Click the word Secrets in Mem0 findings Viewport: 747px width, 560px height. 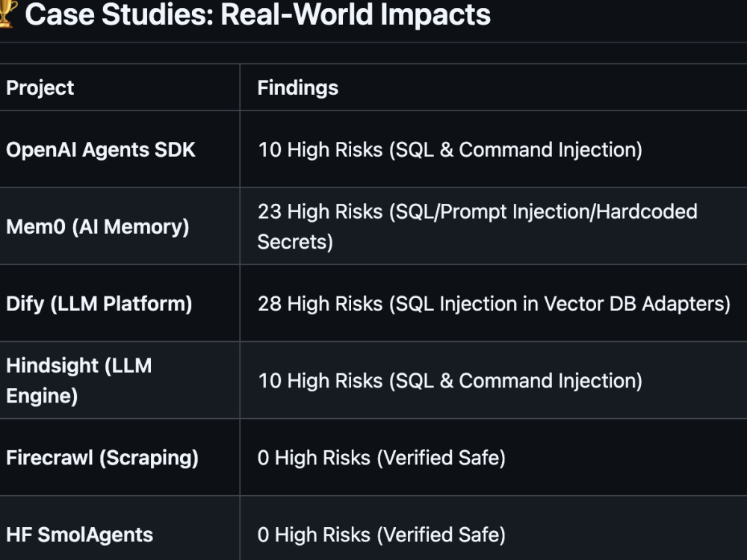(x=295, y=242)
